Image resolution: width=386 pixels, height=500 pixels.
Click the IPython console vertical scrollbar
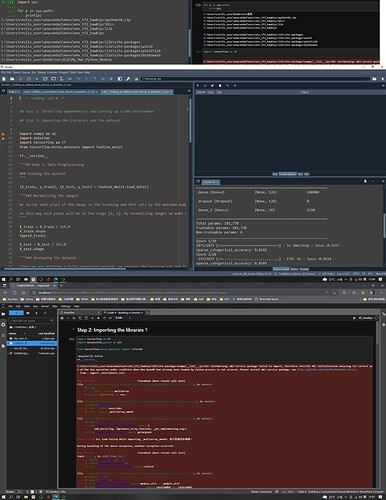click(x=384, y=227)
